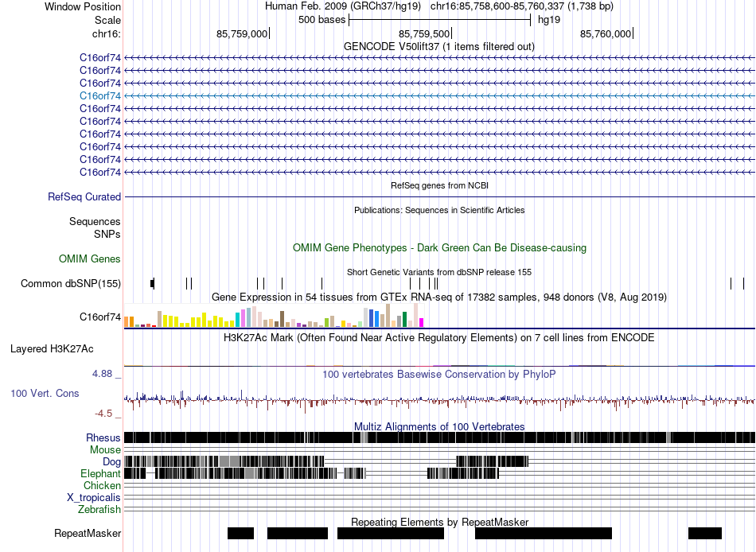Open the H3K27Ac Mark ENCODE track title
756x552 pixels.
[439, 337]
